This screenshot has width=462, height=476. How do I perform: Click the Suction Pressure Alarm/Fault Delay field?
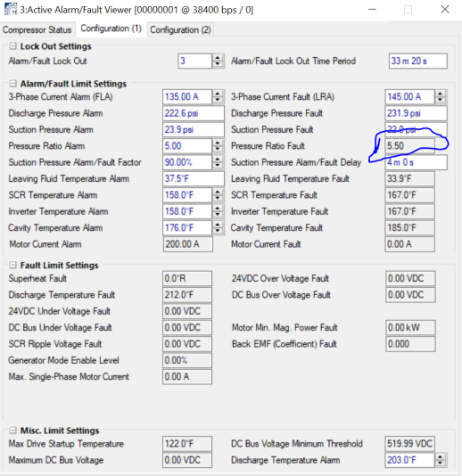[x=417, y=162]
